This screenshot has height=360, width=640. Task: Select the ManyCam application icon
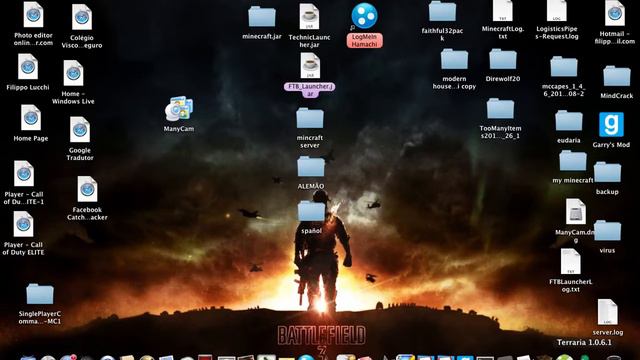179,109
